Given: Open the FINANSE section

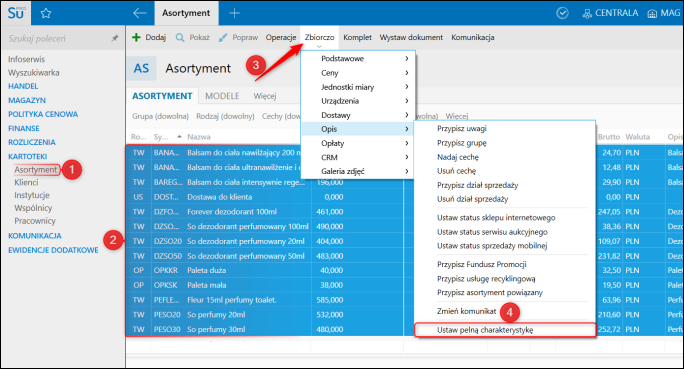Looking at the screenshot, I should 24,128.
